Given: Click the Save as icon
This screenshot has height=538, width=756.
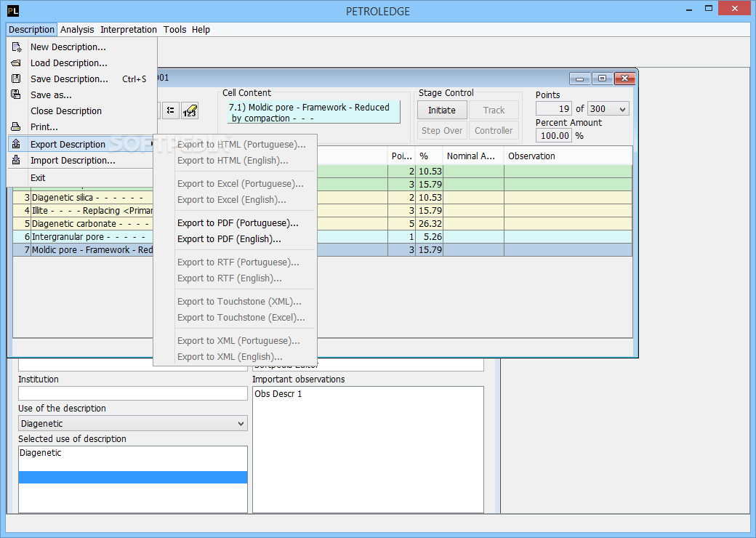Looking at the screenshot, I should (x=17, y=95).
